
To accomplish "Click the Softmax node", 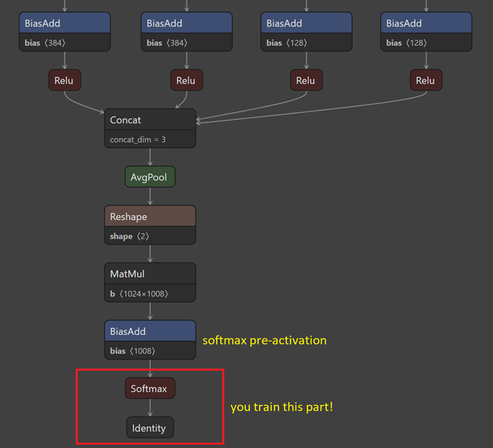I will click(149, 389).
